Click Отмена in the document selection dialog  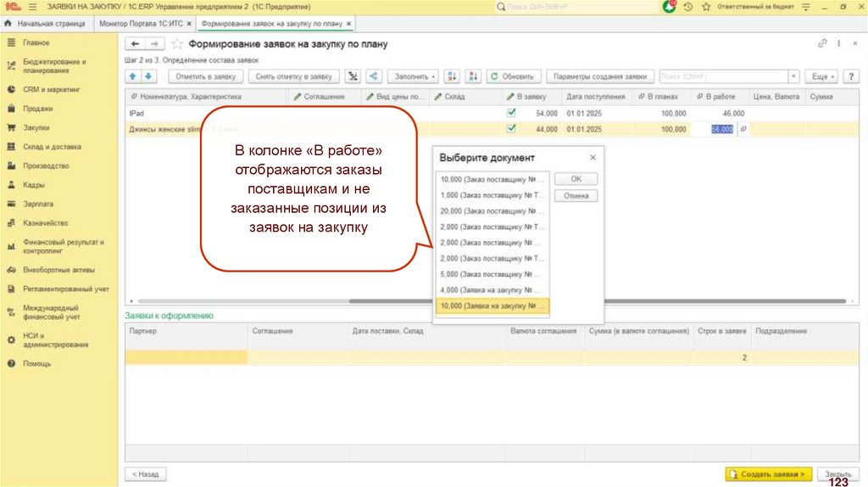pyautogui.click(x=576, y=196)
